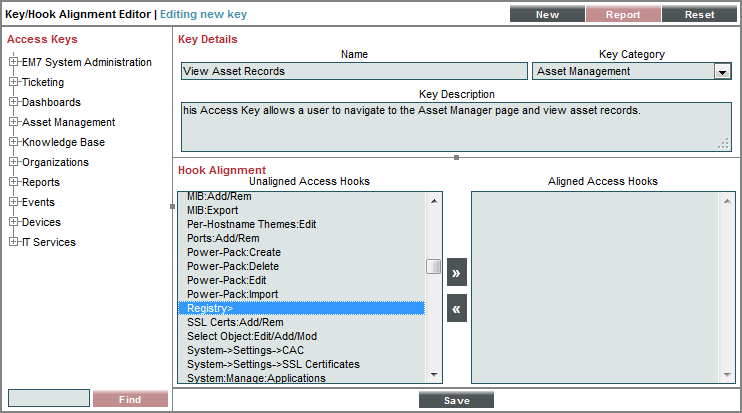Viewport: 742px width, 413px height.
Task: Select the highlighted Registry> hook
Action: [301, 308]
